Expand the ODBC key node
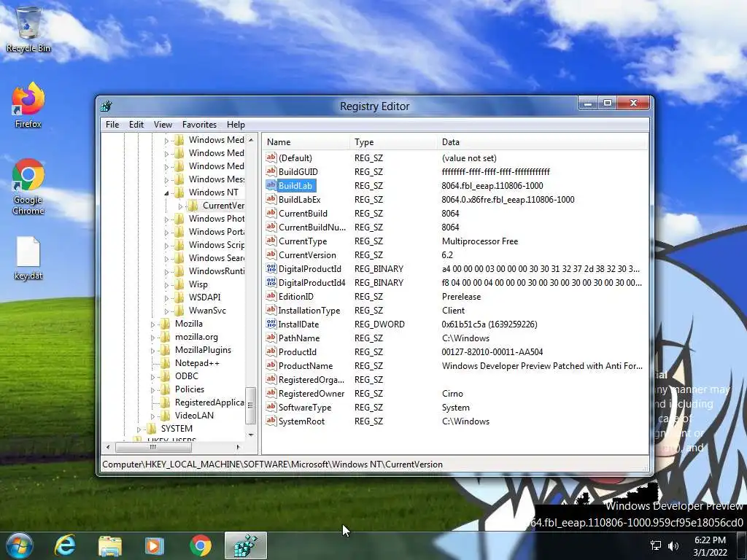This screenshot has width=747, height=560. (152, 377)
